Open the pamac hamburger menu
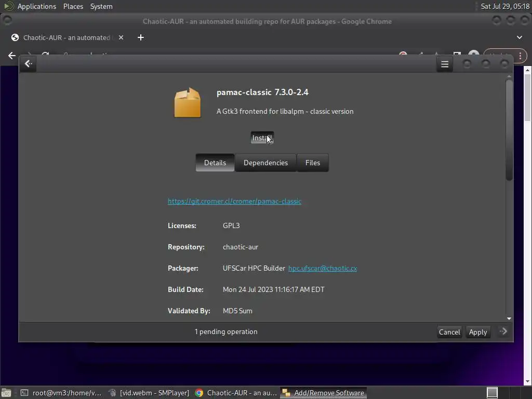Viewport: 532px width, 399px height. [x=445, y=64]
